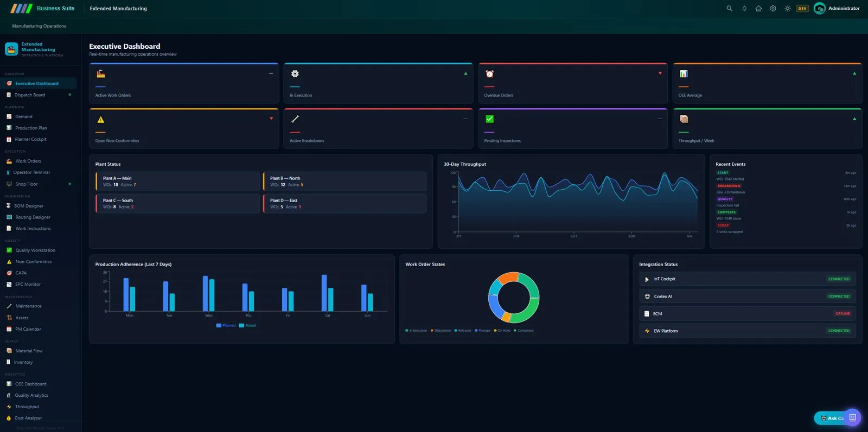The width and height of the screenshot is (868, 432).
Task: Navigate to Work Orders in the sidebar
Action: [38, 161]
